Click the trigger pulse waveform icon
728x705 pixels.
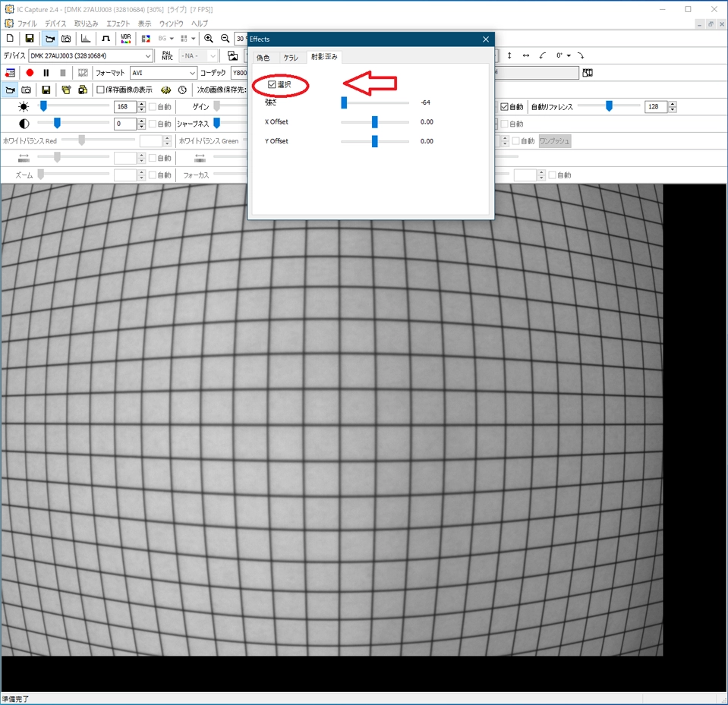(x=106, y=39)
